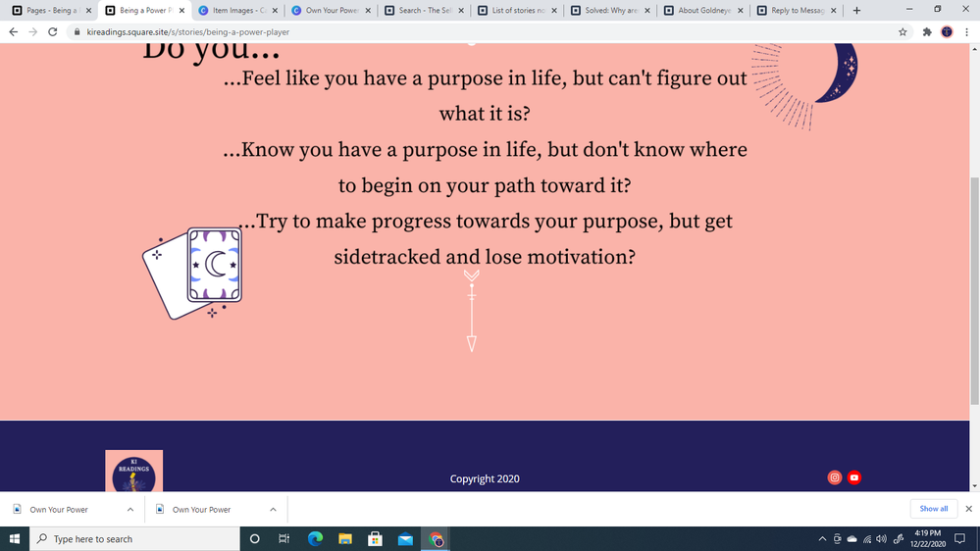Open File Explorer from taskbar

pos(345,538)
